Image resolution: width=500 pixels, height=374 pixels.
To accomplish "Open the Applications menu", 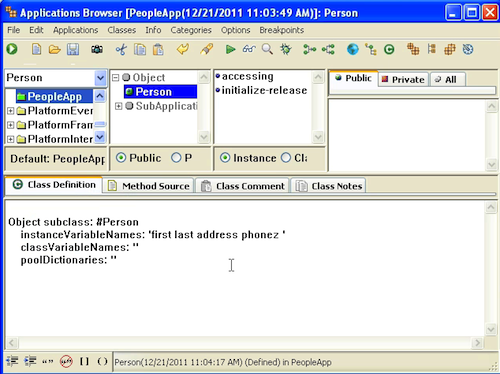I will 76,30.
